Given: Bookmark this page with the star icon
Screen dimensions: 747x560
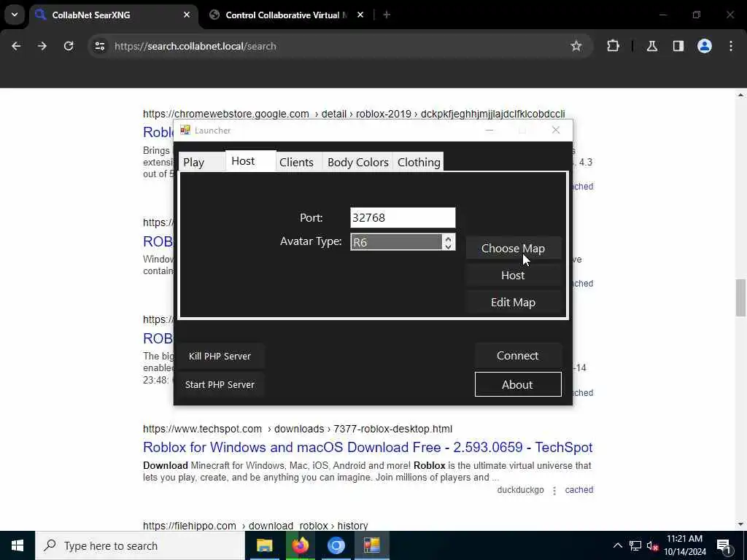Looking at the screenshot, I should pos(576,46).
